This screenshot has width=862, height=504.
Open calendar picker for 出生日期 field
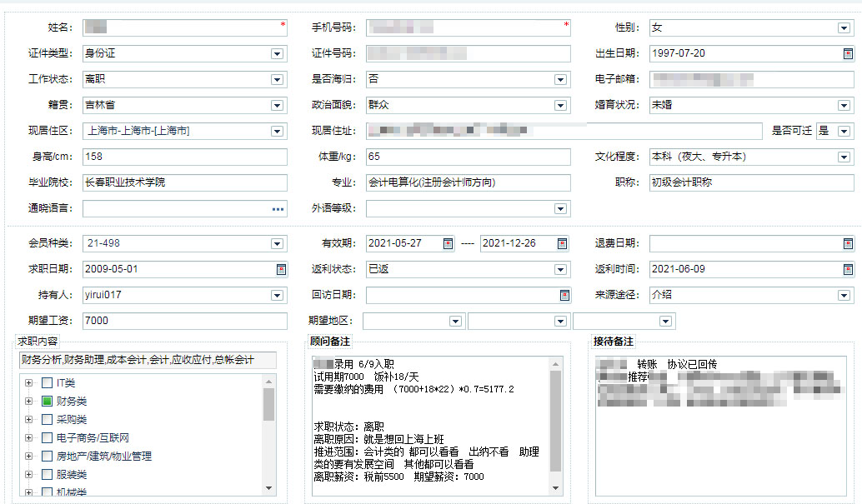[848, 53]
